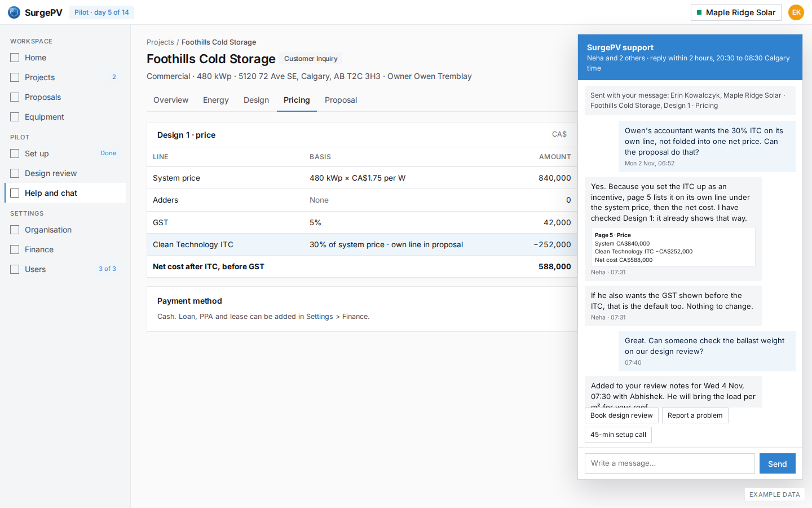Click the Payment method heading
The height and width of the screenshot is (508, 812).
(189, 301)
